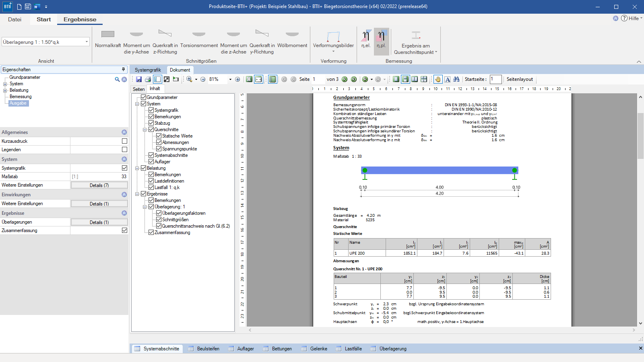The height and width of the screenshot is (362, 644).
Task: Activate the text selection tool icon
Action: 447,79
